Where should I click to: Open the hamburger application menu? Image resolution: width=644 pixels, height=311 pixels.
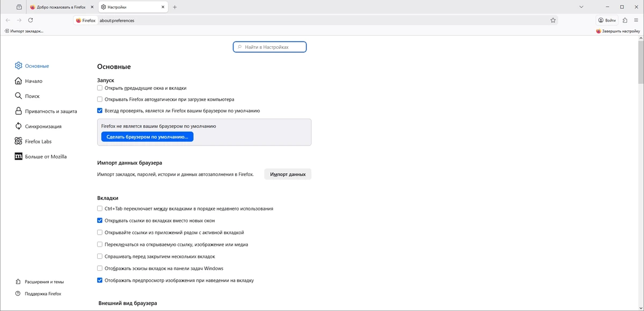tap(636, 20)
